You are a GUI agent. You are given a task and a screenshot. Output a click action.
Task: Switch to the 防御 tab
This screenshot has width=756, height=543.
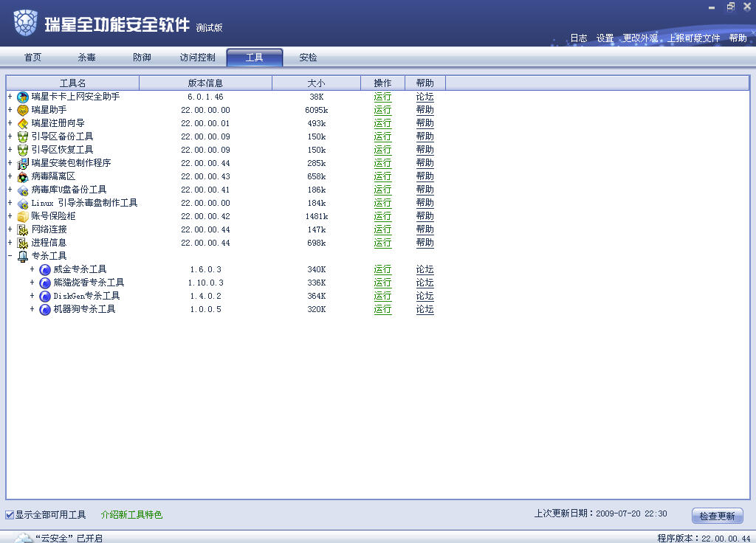click(142, 58)
